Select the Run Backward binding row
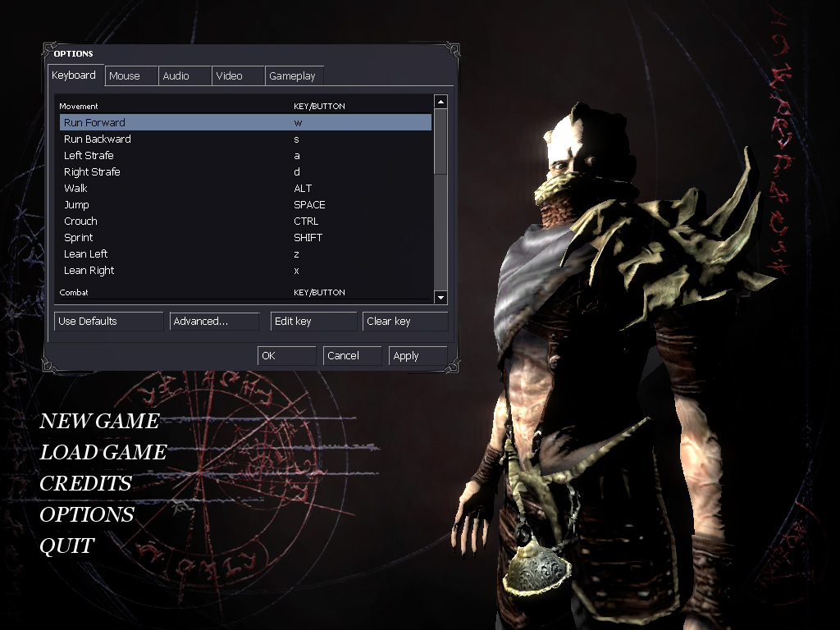Image resolution: width=840 pixels, height=630 pixels. pyautogui.click(x=245, y=139)
